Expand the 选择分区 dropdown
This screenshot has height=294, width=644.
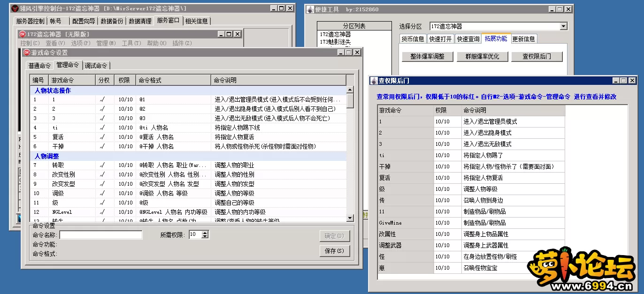(x=563, y=27)
